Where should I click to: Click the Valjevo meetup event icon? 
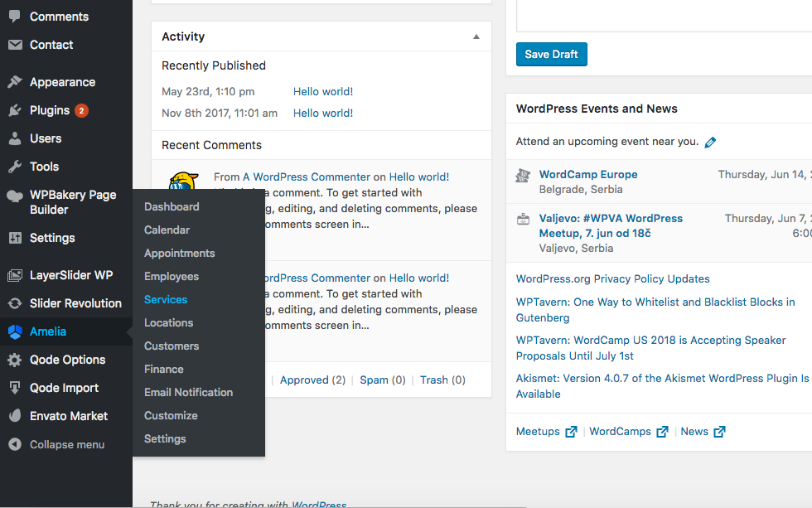(523, 219)
